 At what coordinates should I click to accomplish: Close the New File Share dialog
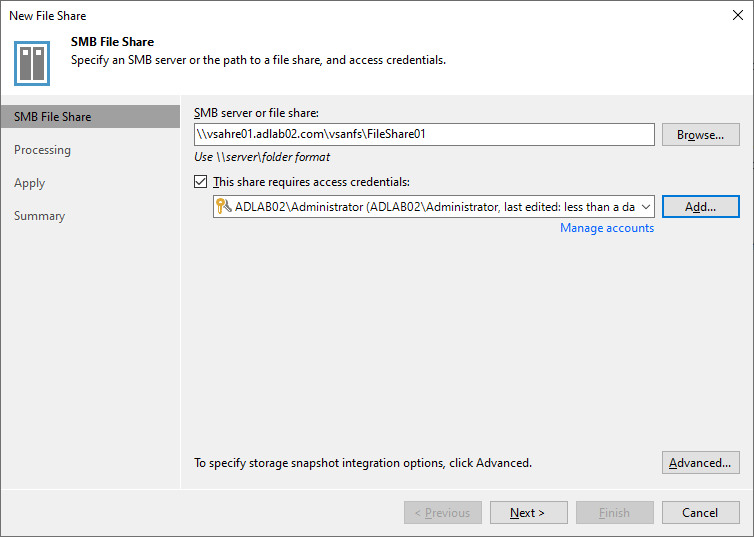pos(738,15)
